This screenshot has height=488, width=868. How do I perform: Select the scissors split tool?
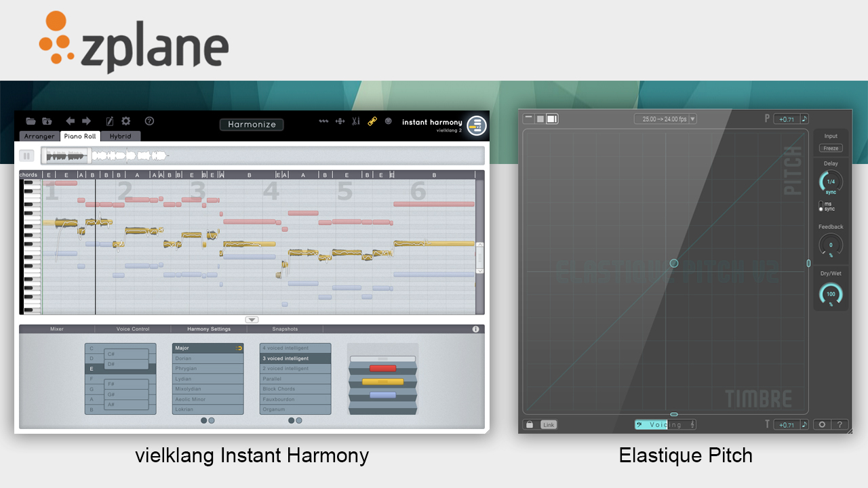pos(355,121)
